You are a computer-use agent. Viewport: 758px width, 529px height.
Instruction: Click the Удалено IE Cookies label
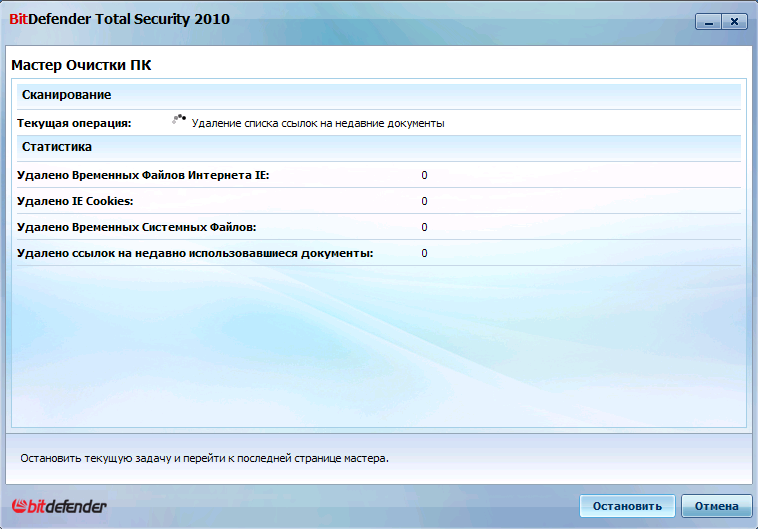75,201
